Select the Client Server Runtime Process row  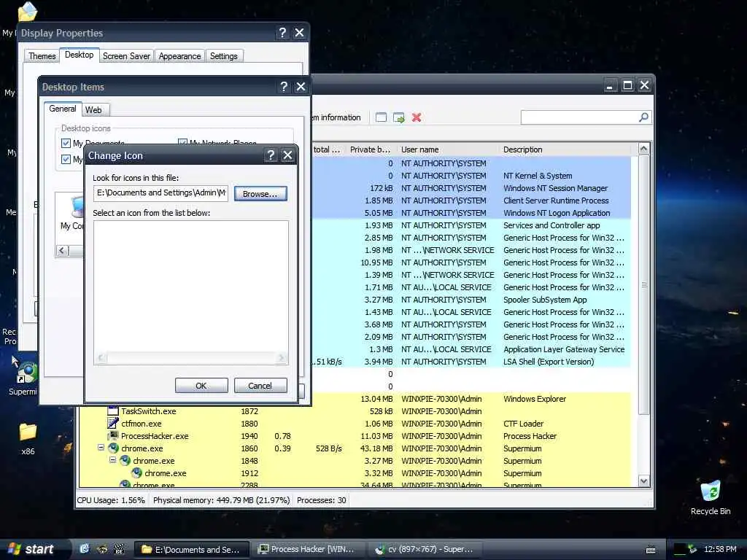point(556,201)
